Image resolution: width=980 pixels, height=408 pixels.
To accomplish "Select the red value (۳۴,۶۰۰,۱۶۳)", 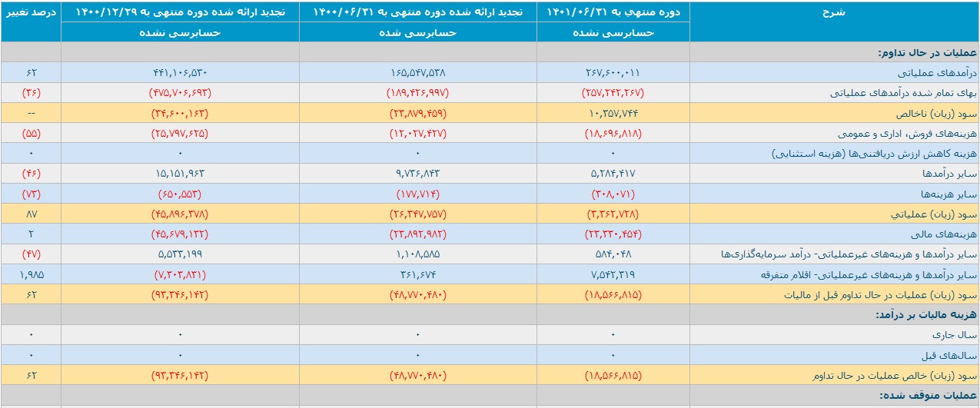I will [180, 113].
